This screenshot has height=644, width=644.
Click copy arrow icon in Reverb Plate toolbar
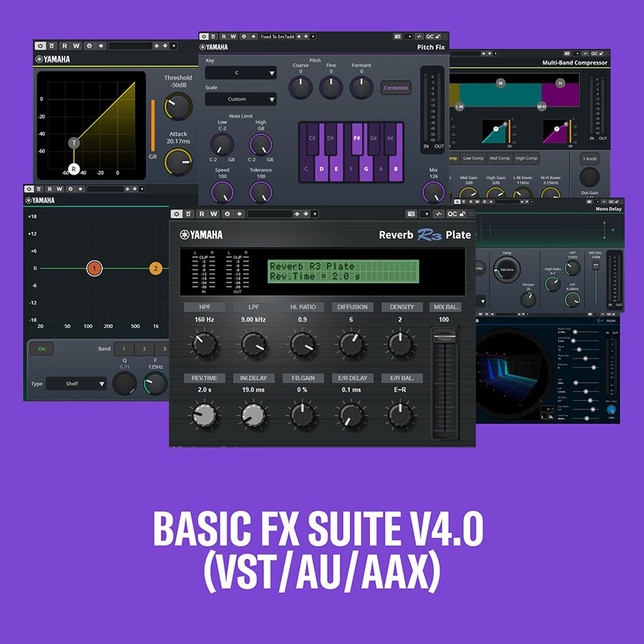tap(240, 214)
